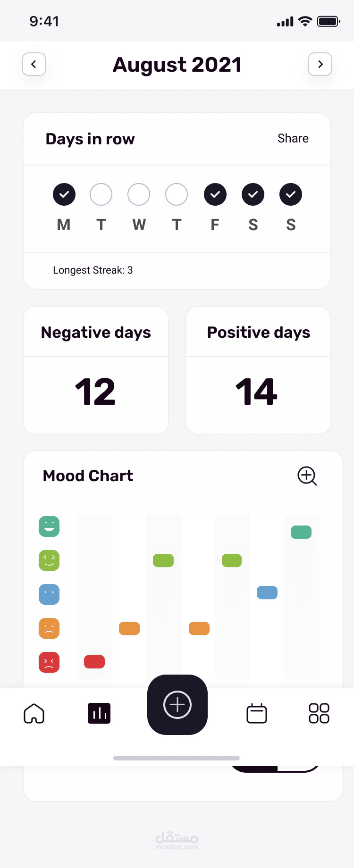Open the four-squares menu tab

pos(319,713)
